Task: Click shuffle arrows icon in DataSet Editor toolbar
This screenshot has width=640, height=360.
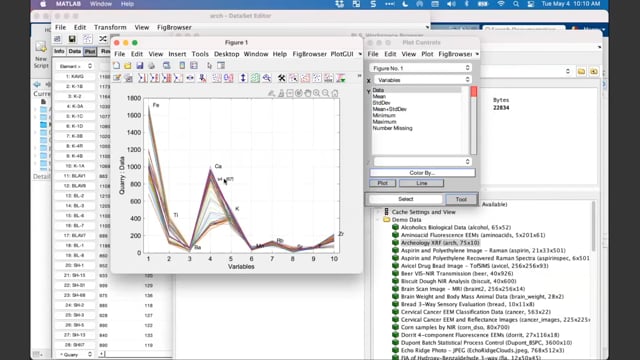Action: coord(103,39)
